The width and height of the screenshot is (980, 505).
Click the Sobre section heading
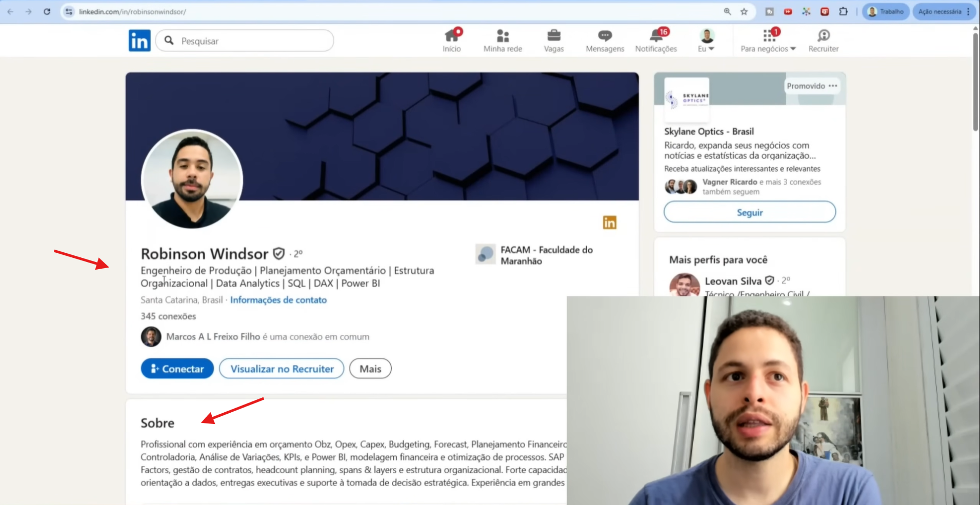click(x=157, y=423)
